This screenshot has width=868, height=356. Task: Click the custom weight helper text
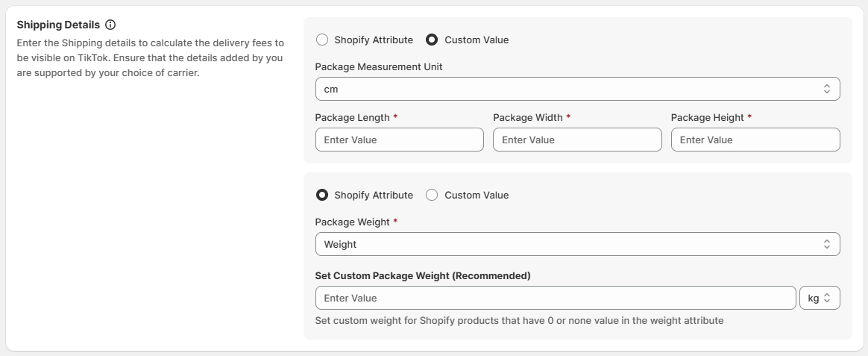tap(519, 320)
